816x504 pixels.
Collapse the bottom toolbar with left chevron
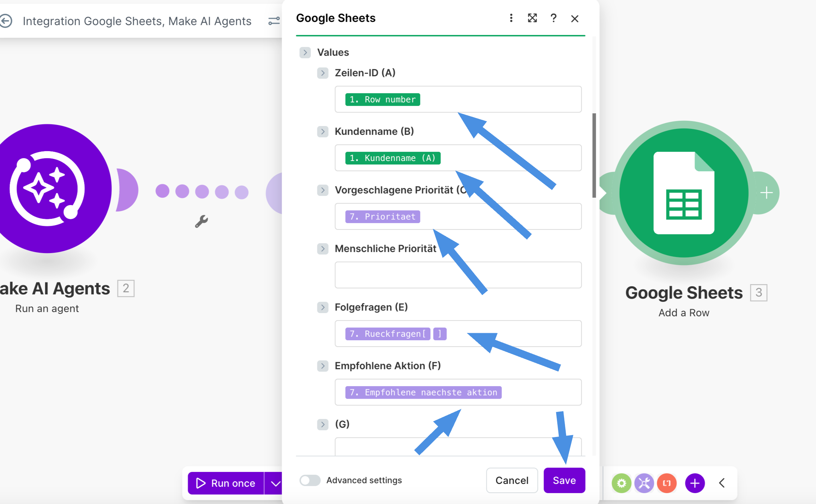click(722, 483)
